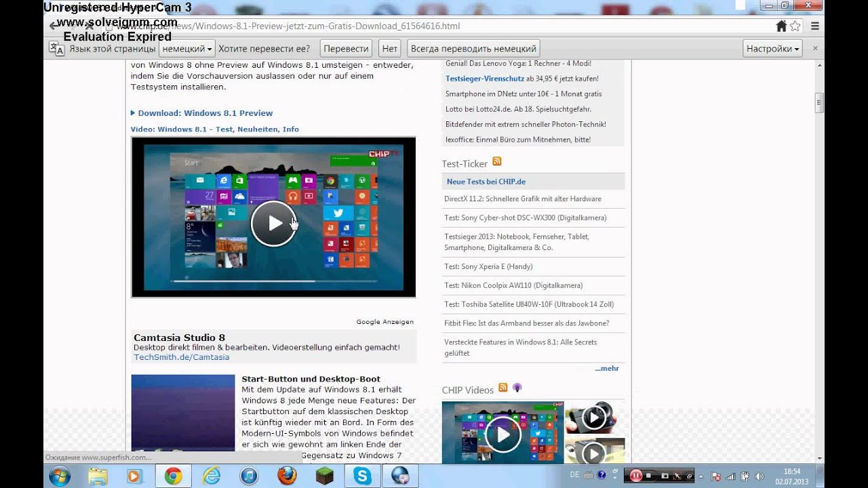Image resolution: width=868 pixels, height=488 pixels.
Task: Switch to Google Chrome on the taskbar
Action: (x=173, y=476)
